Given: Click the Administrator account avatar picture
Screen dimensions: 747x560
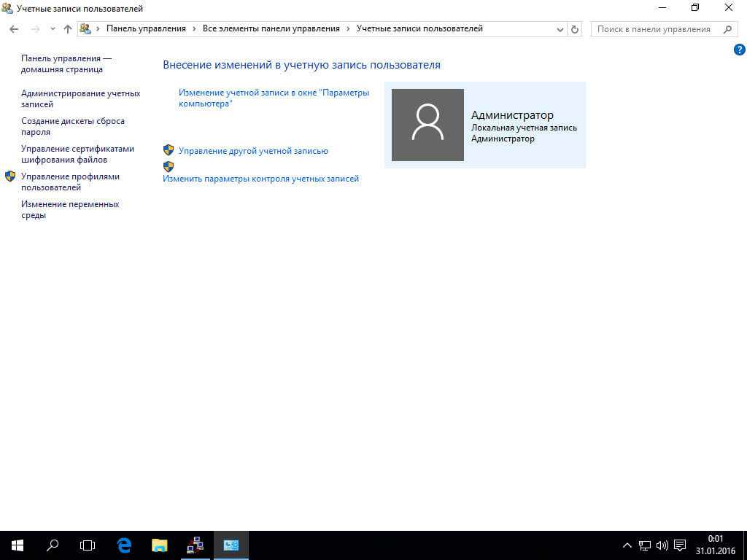Looking at the screenshot, I should point(427,125).
